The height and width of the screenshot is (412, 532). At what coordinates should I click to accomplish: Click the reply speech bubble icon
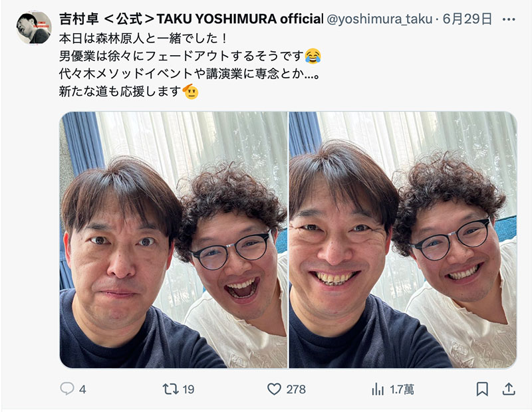[x=67, y=389]
